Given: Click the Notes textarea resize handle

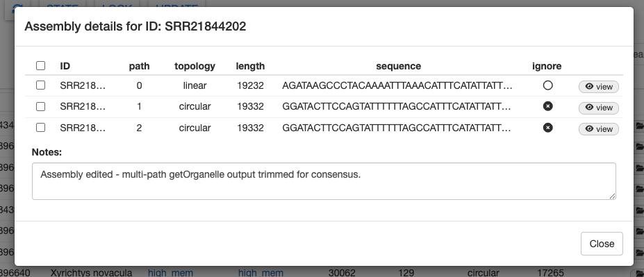Looking at the screenshot, I should pos(612,196).
